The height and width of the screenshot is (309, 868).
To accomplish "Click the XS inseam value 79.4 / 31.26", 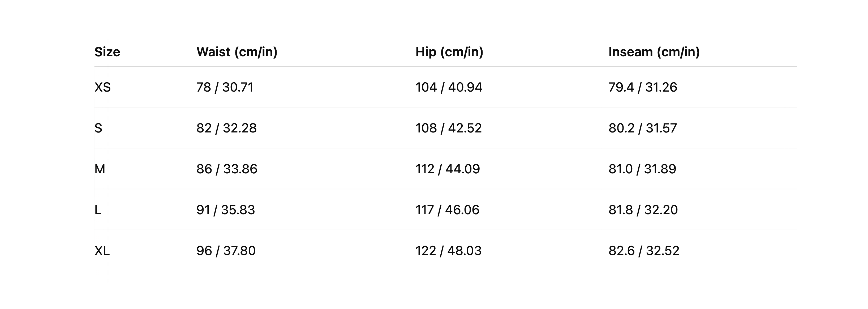I will click(x=643, y=87).
